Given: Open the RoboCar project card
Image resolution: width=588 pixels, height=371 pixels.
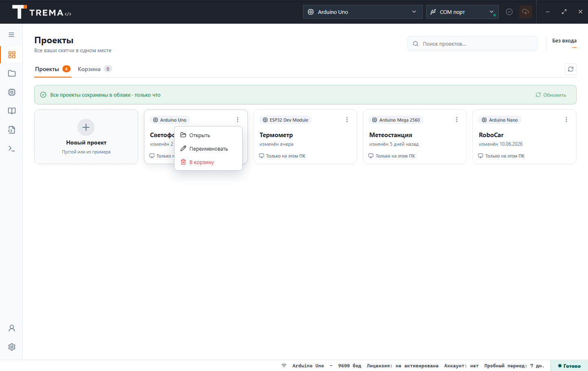Looking at the screenshot, I should pos(524,137).
